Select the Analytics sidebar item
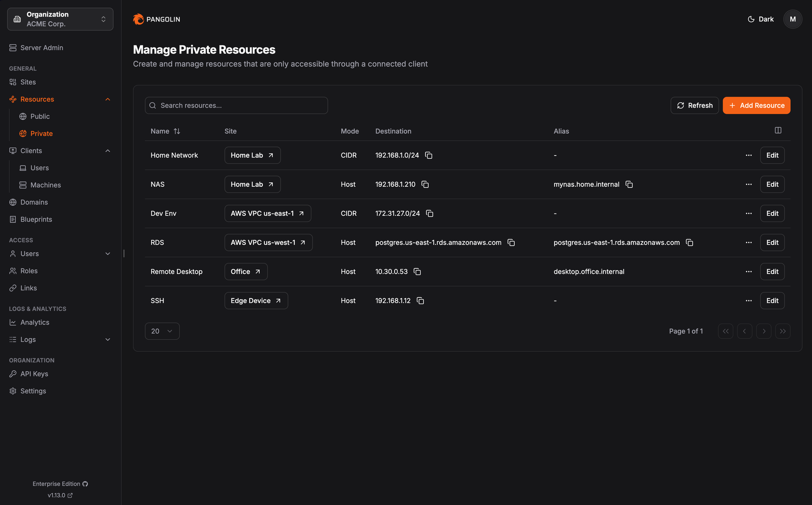Screen dimensions: 812x505 pyautogui.click(x=35, y=322)
